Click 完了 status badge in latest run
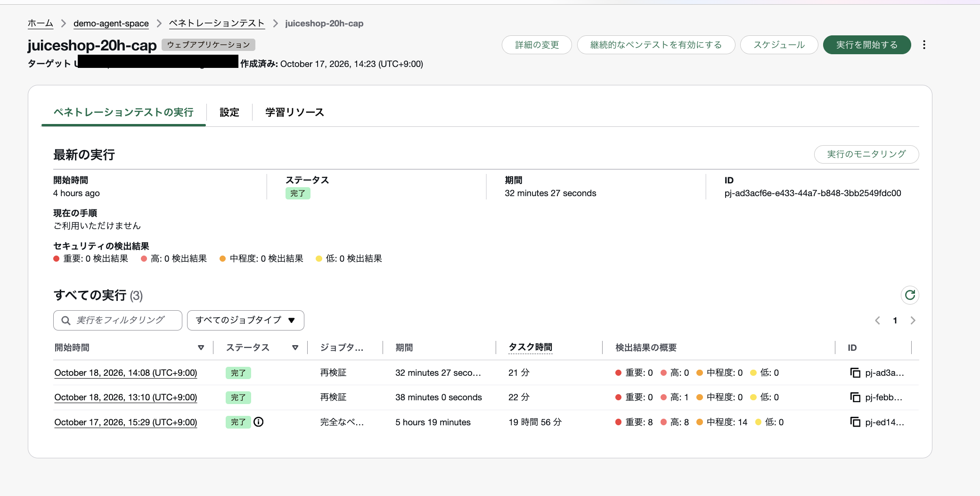 (x=298, y=193)
